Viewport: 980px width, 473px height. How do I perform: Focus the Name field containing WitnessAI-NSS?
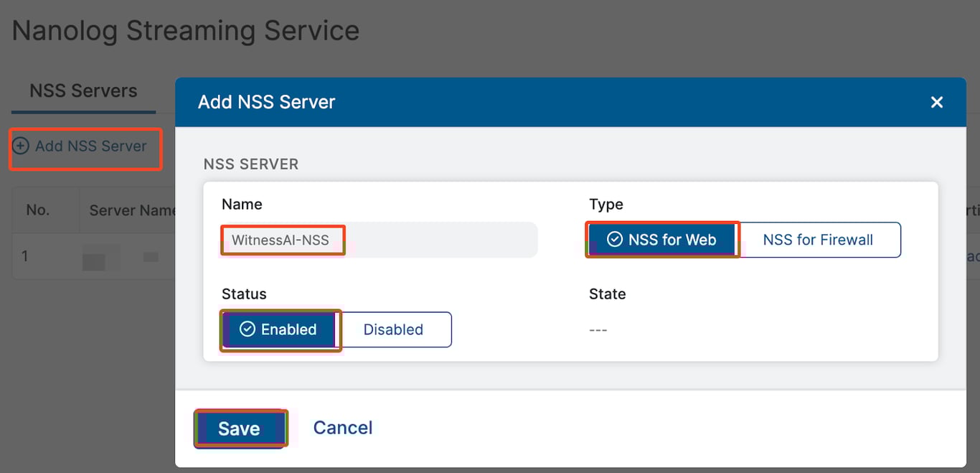tap(379, 240)
